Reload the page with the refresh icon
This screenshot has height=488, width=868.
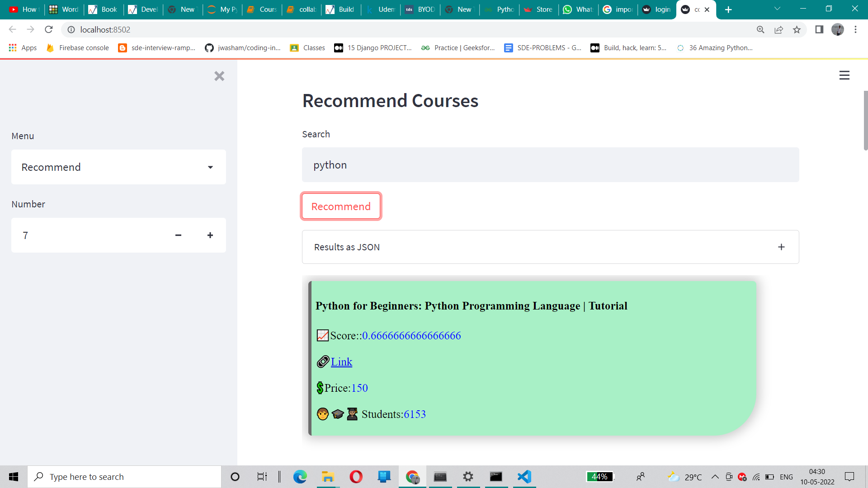pos(48,29)
